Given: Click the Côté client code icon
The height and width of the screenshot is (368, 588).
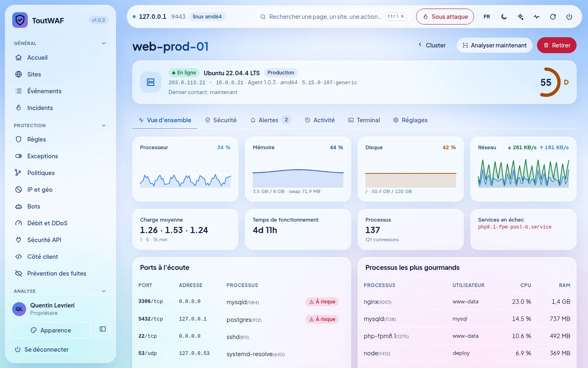Looking at the screenshot, I should (x=18, y=257).
